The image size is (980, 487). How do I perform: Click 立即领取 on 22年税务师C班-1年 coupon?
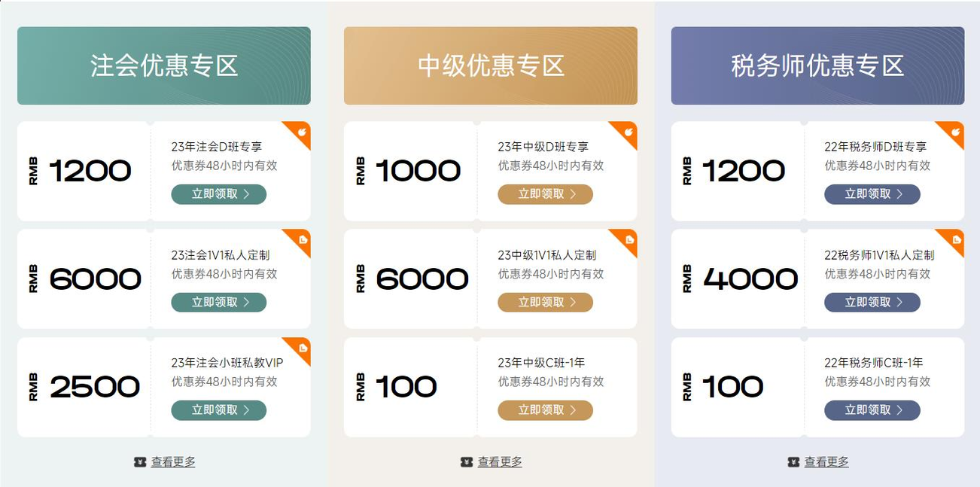[872, 410]
